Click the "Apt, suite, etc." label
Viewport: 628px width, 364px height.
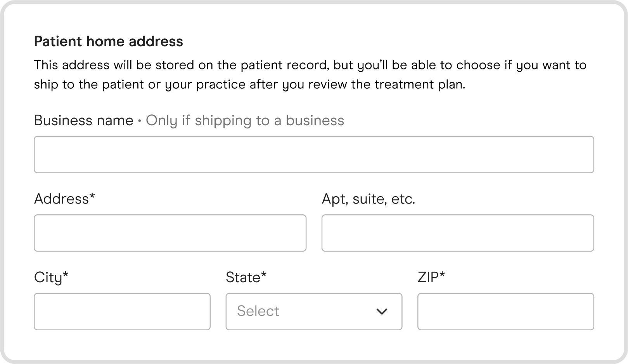pyautogui.click(x=368, y=199)
